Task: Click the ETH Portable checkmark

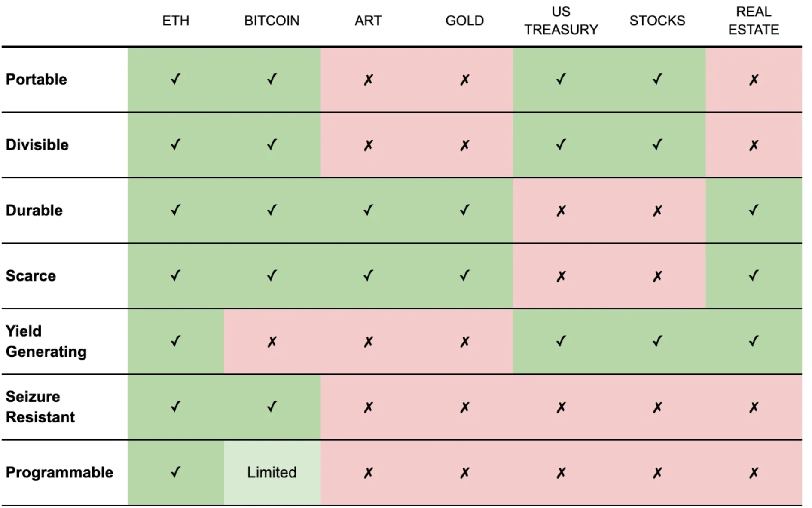Action: coord(175,80)
